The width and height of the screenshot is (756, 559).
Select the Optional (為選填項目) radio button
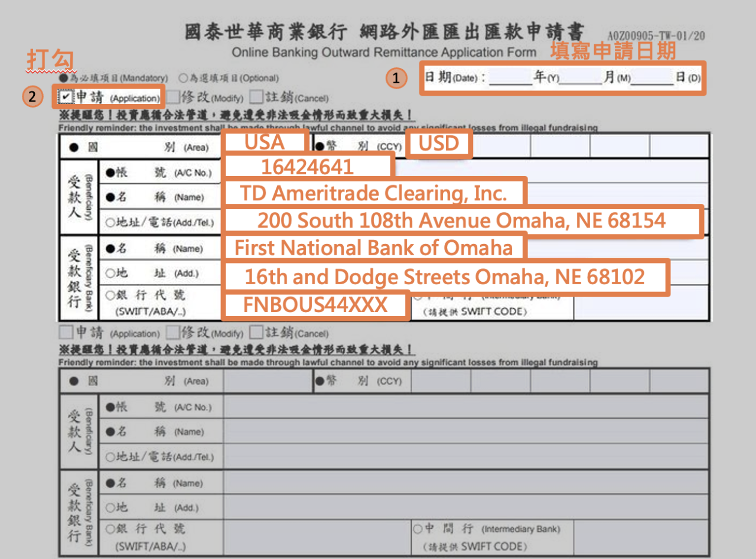[x=184, y=77]
